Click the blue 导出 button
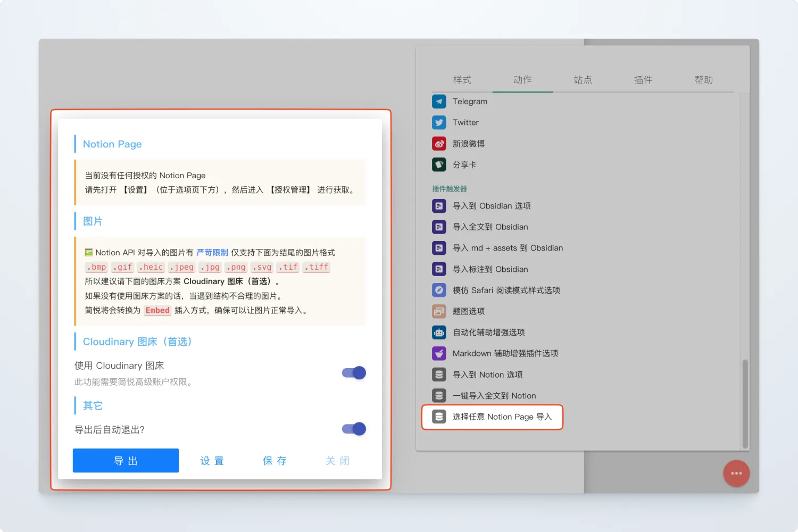 (126, 461)
